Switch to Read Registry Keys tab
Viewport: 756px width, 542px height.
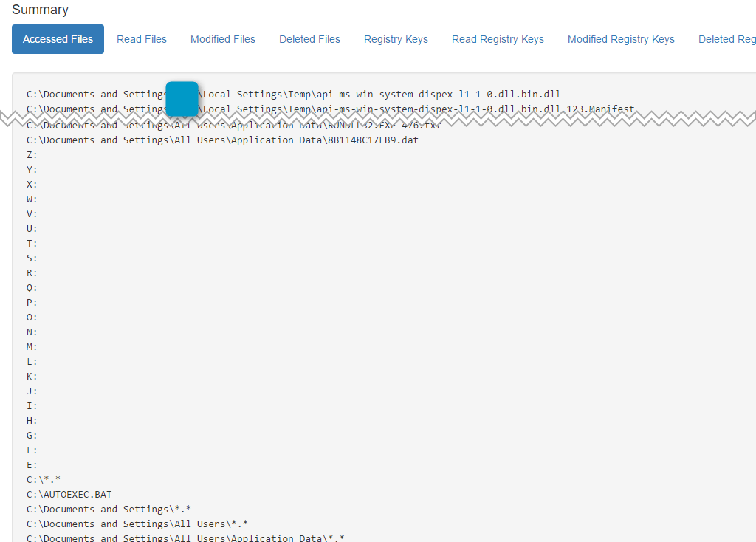498,39
